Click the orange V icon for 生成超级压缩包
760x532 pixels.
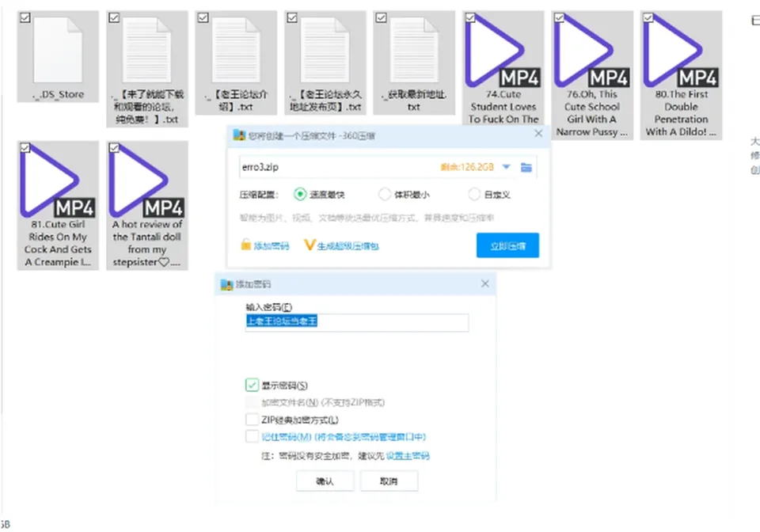pos(310,245)
